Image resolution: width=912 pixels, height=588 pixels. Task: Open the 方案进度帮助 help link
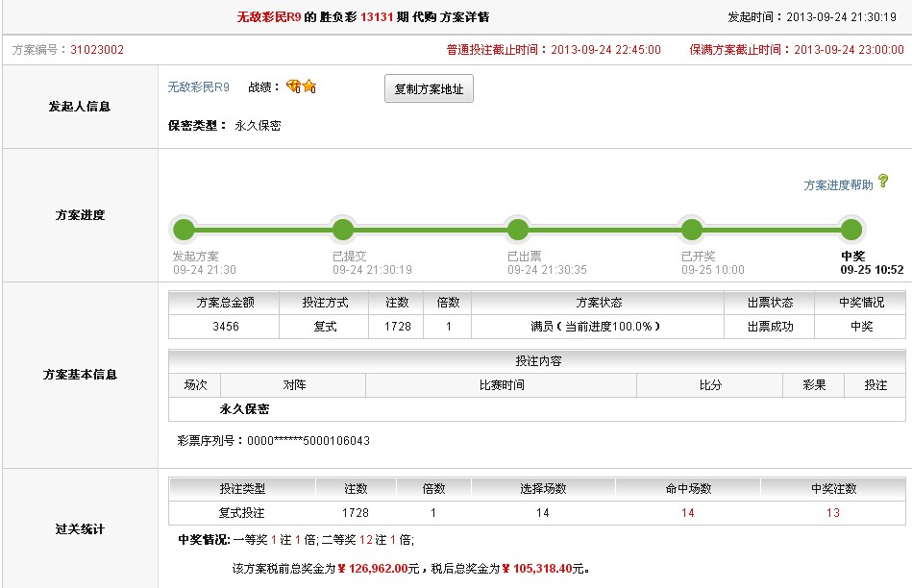tap(838, 185)
